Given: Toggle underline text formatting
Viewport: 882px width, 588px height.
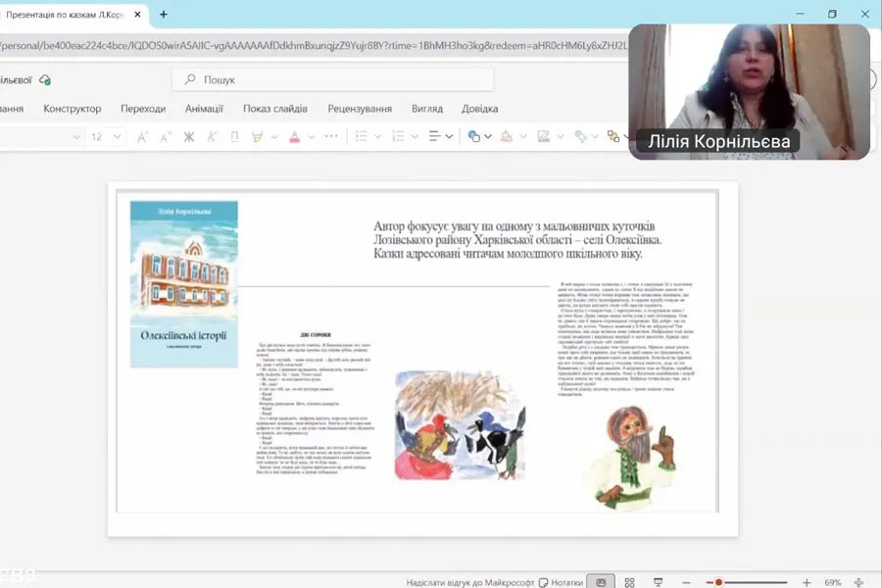Looking at the screenshot, I should coord(234,137).
